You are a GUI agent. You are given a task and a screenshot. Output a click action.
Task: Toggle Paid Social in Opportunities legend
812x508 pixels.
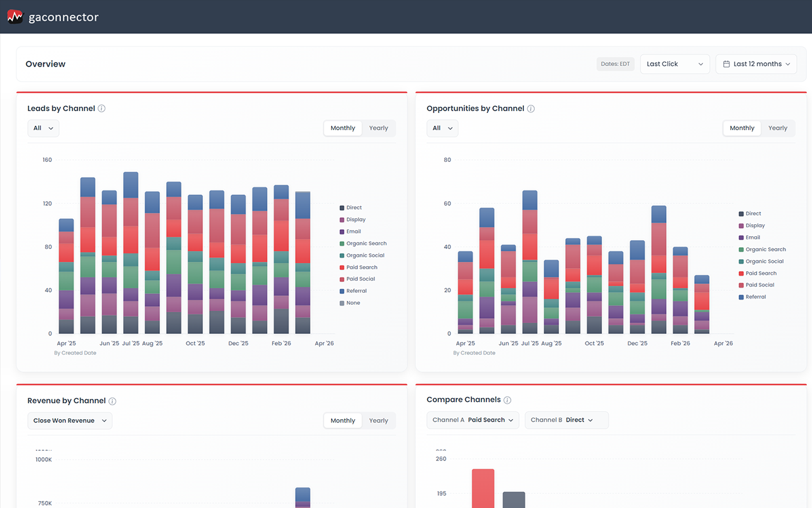pyautogui.click(x=757, y=285)
